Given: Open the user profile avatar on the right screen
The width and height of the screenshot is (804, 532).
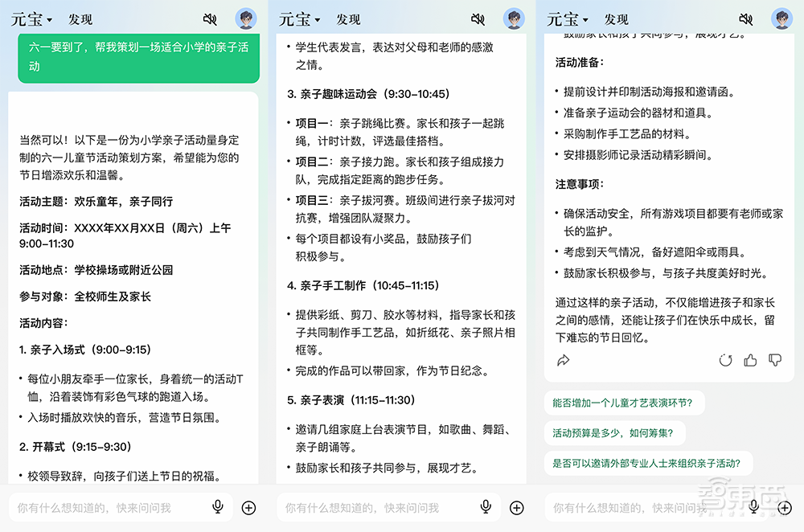Looking at the screenshot, I should pyautogui.click(x=779, y=18).
